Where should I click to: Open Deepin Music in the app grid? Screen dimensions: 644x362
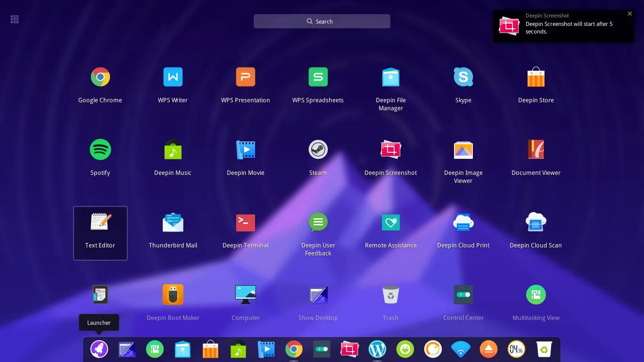tap(173, 149)
